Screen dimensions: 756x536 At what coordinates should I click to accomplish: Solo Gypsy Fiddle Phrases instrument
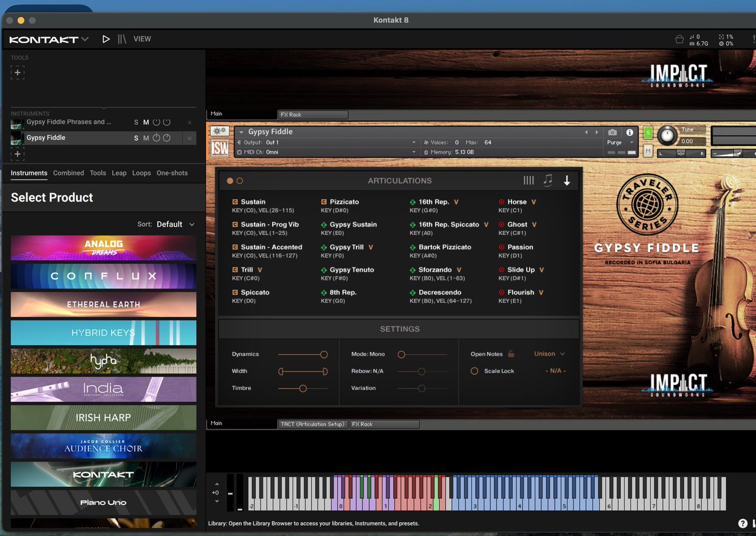pos(136,122)
